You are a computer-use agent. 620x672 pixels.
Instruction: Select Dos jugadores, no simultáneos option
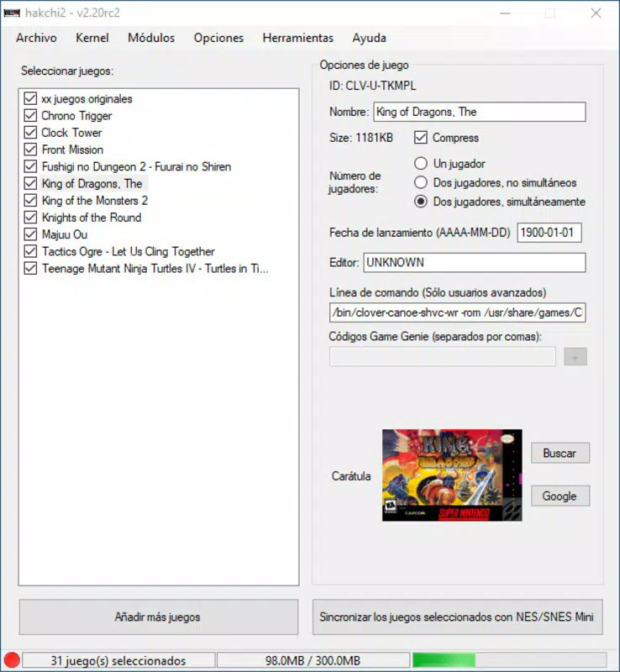[x=421, y=182]
